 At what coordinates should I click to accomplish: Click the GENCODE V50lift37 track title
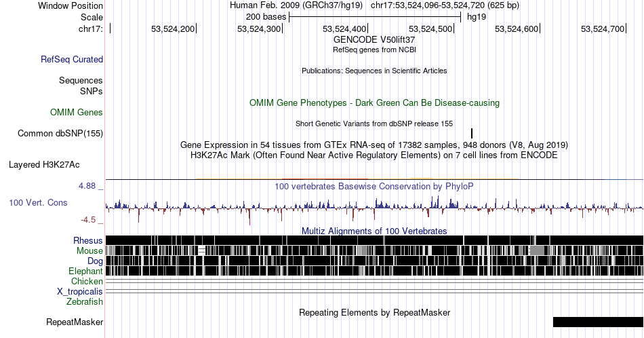[374, 40]
